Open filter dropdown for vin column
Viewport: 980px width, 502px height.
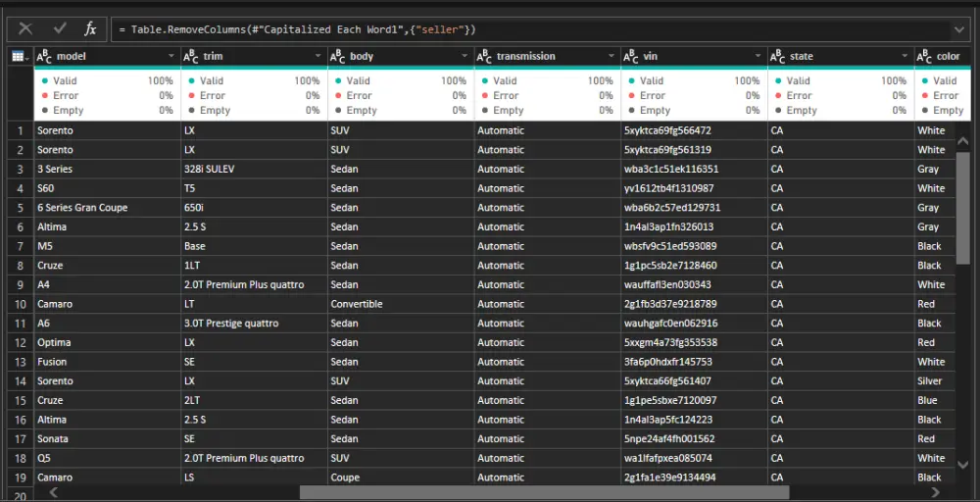(x=759, y=56)
